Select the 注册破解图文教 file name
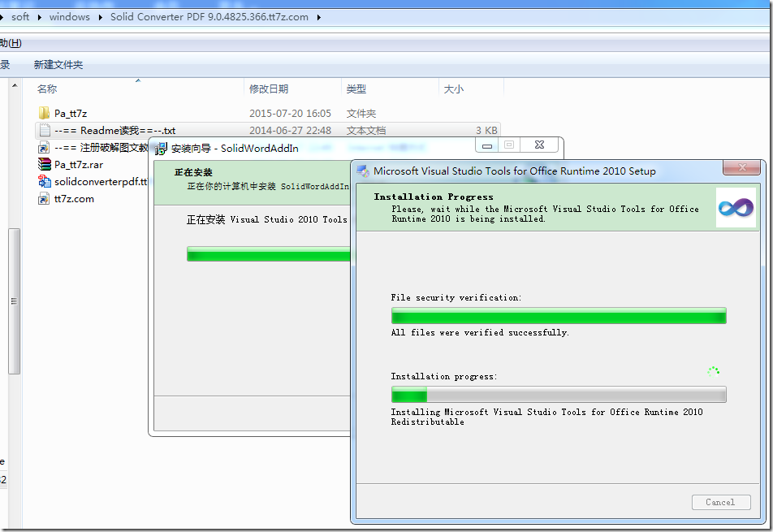The image size is (773, 532). pos(101,148)
